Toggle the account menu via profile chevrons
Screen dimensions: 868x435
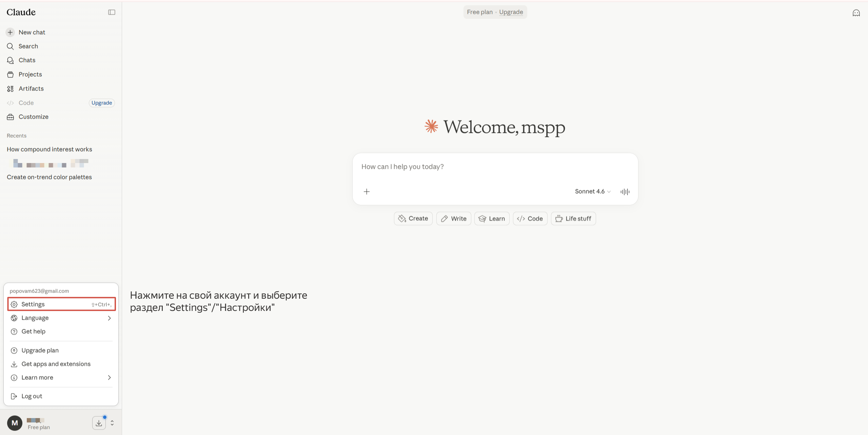(112, 423)
